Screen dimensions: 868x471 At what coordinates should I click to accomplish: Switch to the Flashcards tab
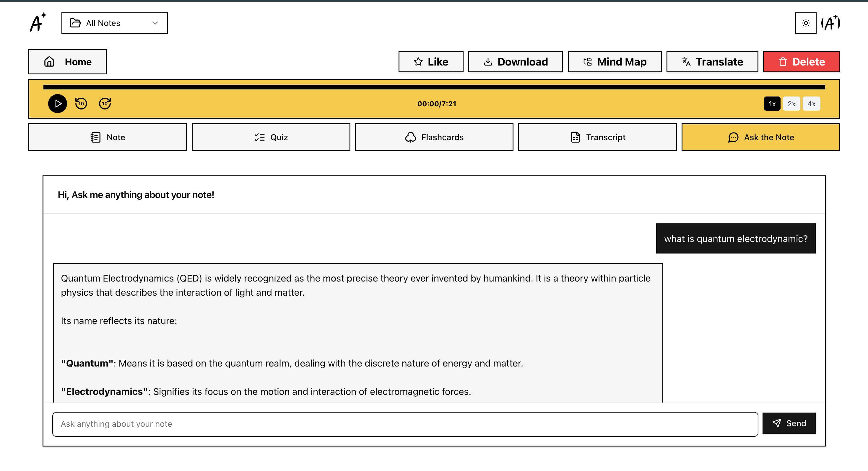point(434,137)
